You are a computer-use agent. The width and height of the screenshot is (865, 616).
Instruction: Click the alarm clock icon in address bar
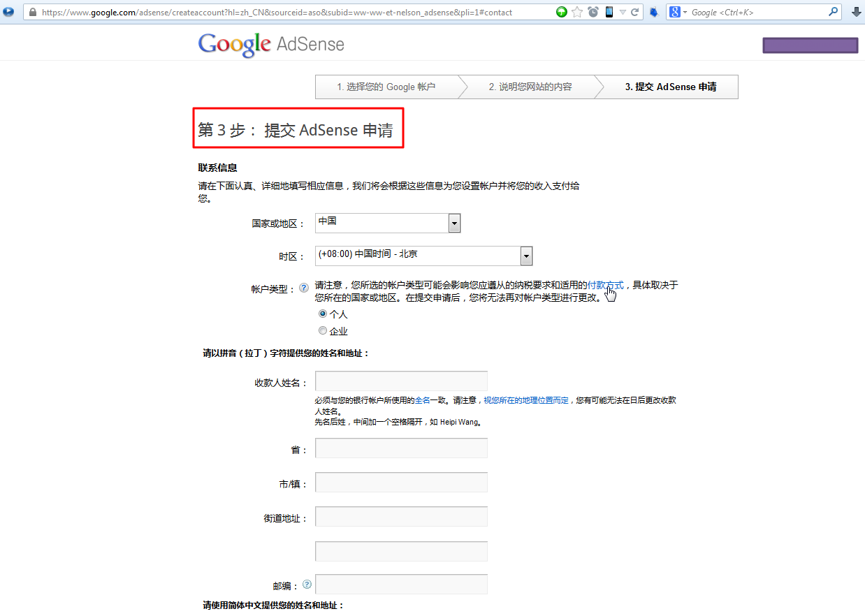pyautogui.click(x=593, y=12)
